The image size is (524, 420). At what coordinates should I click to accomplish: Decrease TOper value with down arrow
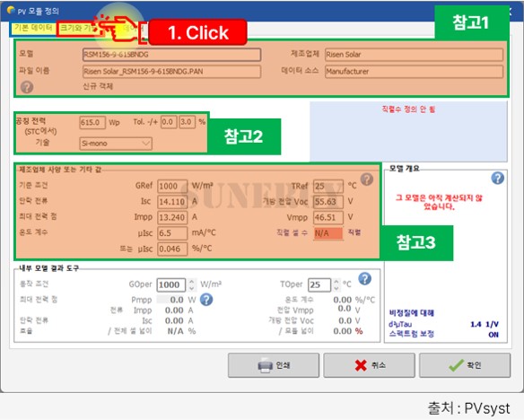coord(336,288)
